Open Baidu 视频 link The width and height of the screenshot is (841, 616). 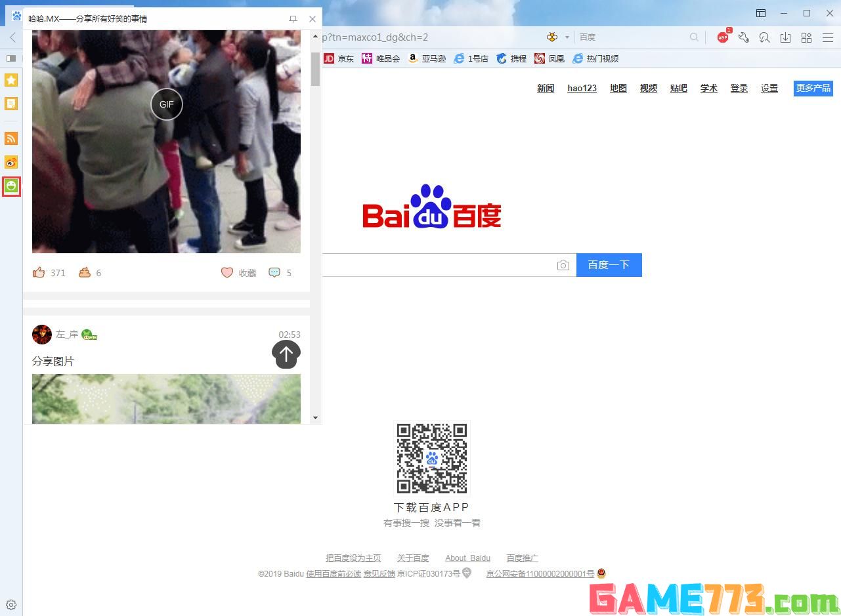tap(649, 88)
